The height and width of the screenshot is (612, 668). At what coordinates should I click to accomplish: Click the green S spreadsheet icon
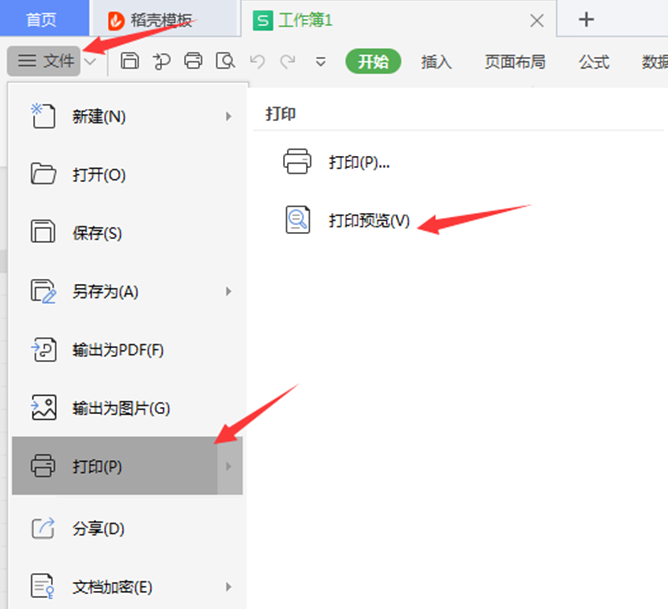[263, 20]
